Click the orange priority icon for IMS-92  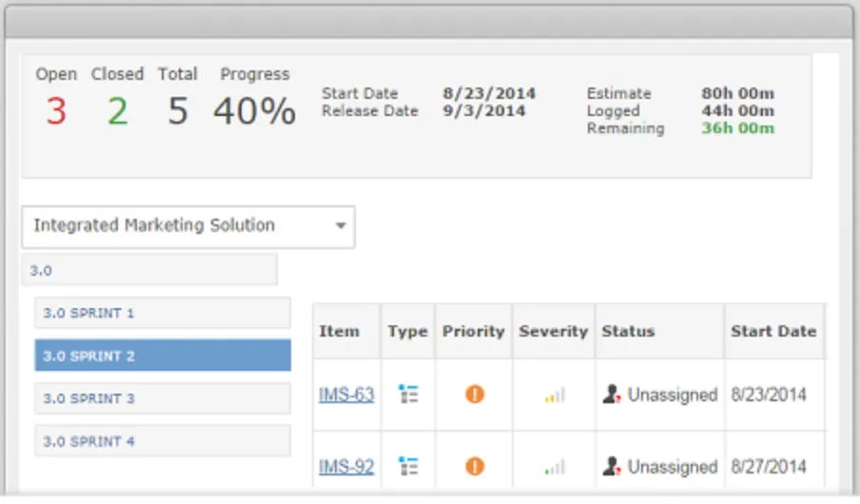click(x=475, y=467)
